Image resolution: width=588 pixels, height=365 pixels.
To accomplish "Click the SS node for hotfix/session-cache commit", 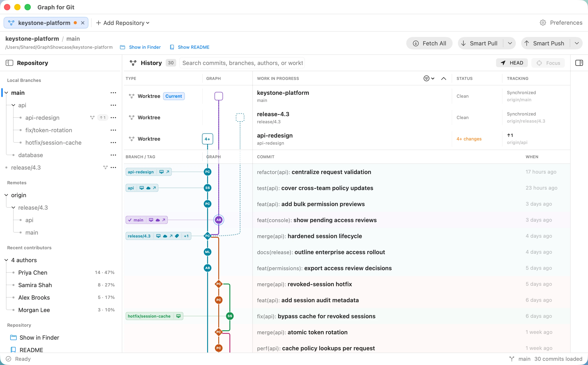I will (x=230, y=316).
